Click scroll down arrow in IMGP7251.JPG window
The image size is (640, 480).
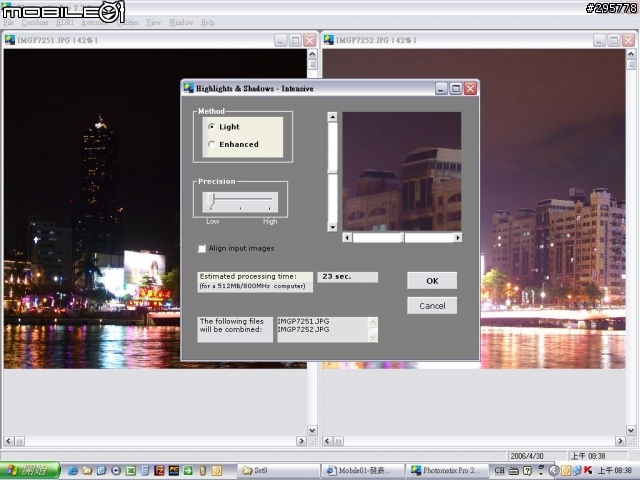tap(312, 430)
